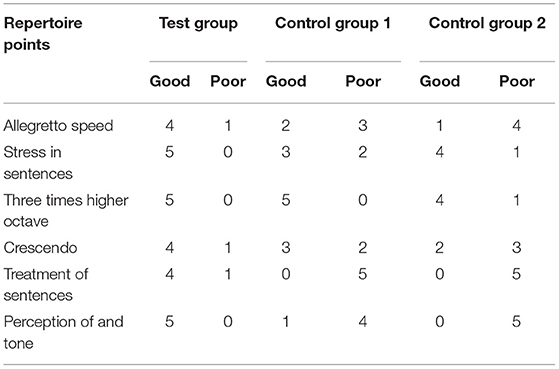Click the Control group 1 header
This screenshot has height=369, width=559.
(x=333, y=24)
